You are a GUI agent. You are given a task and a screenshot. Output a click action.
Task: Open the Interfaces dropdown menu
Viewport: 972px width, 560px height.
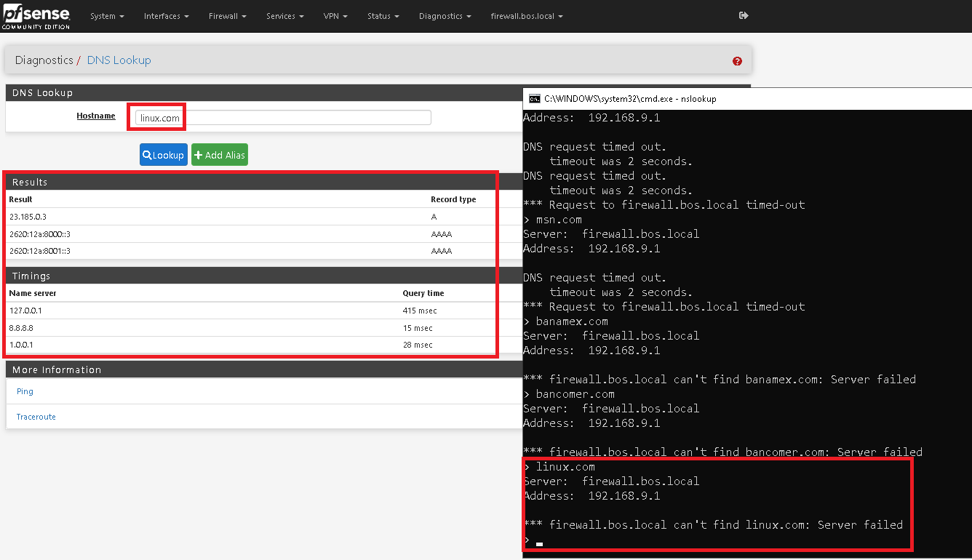[x=167, y=16]
